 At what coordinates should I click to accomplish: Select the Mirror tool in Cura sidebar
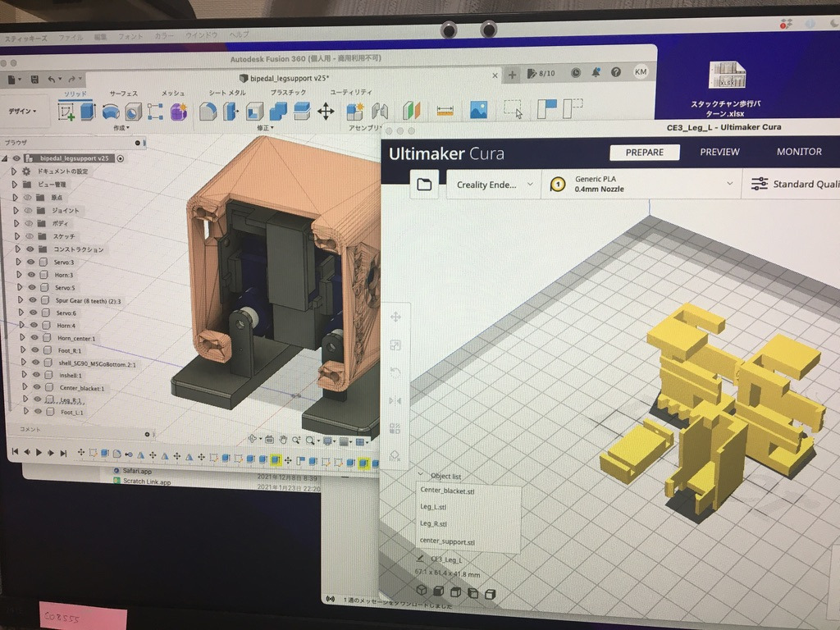click(x=395, y=400)
